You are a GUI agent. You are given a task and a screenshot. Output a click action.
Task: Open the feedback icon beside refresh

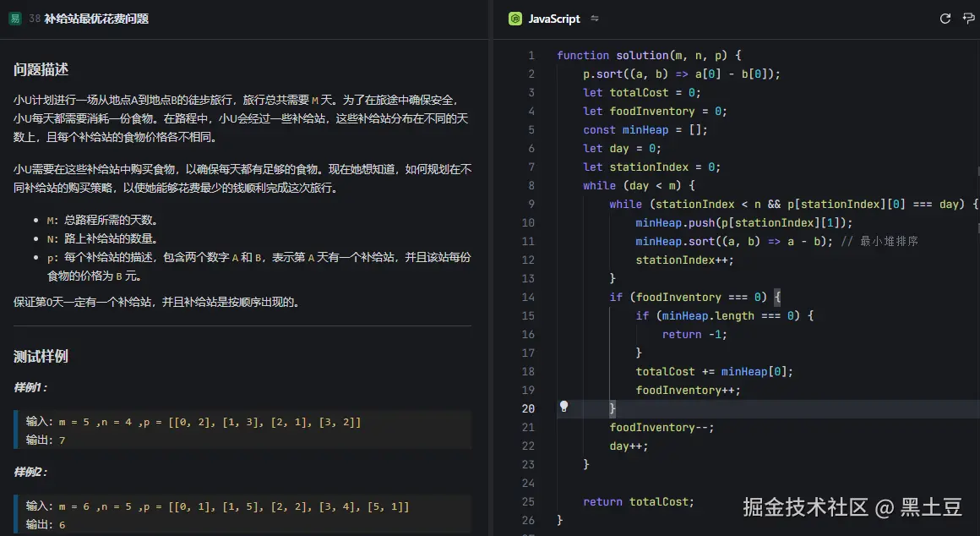click(x=968, y=19)
